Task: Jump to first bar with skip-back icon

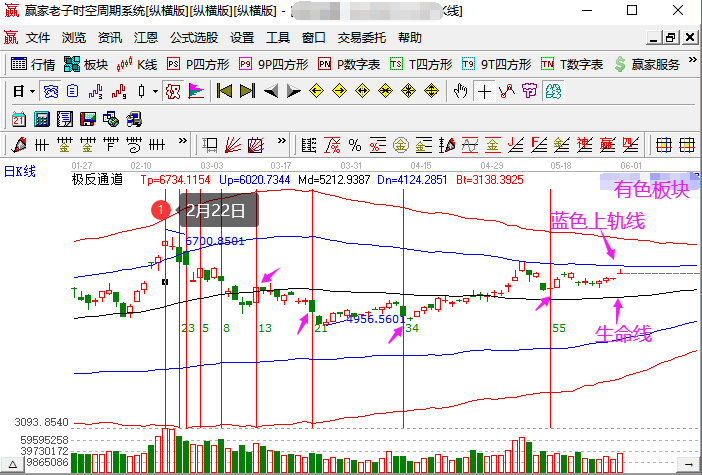Action: (x=224, y=91)
